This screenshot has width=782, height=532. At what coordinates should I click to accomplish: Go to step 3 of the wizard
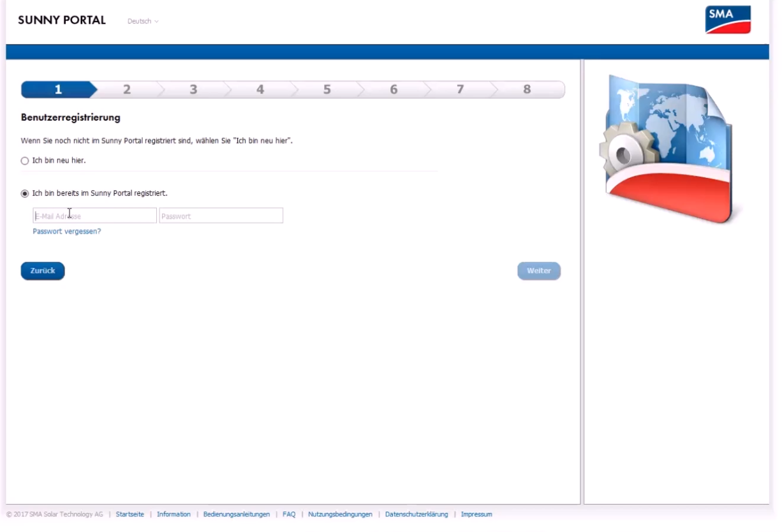click(x=193, y=90)
